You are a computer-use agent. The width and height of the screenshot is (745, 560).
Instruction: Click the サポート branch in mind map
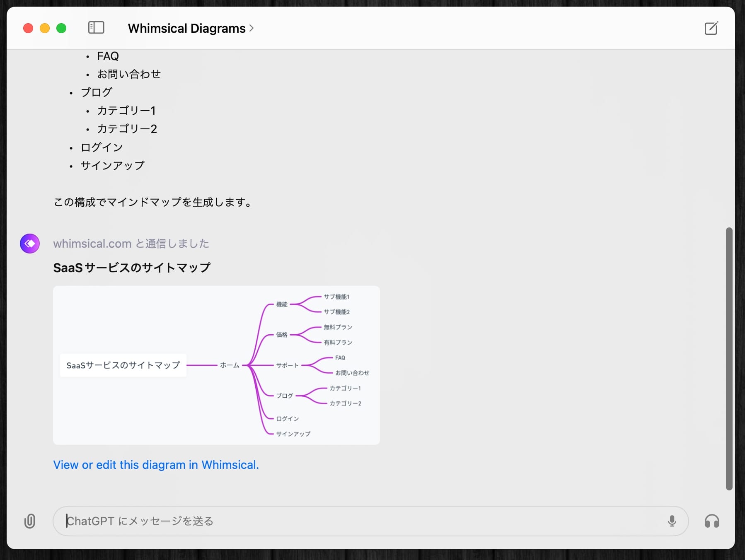[287, 365]
